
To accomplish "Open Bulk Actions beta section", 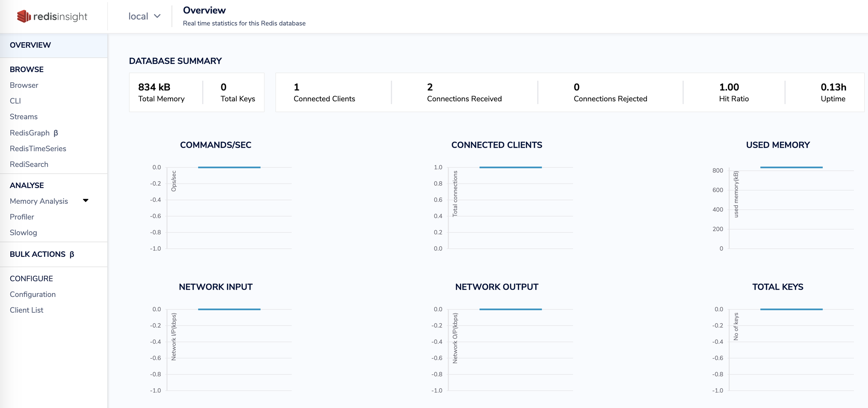I will (42, 254).
